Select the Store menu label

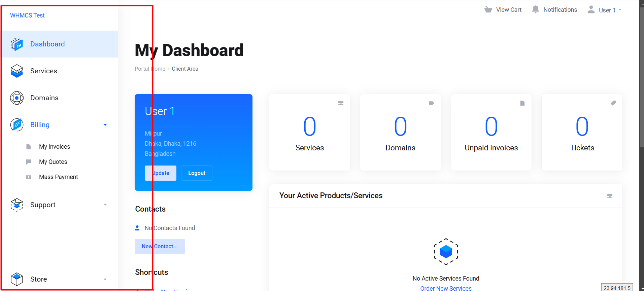[x=39, y=279]
